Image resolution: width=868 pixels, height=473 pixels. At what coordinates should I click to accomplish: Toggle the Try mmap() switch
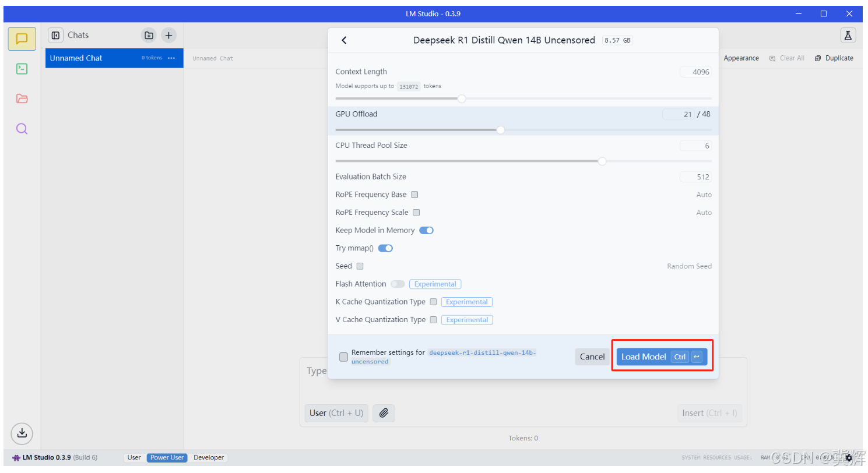click(385, 248)
